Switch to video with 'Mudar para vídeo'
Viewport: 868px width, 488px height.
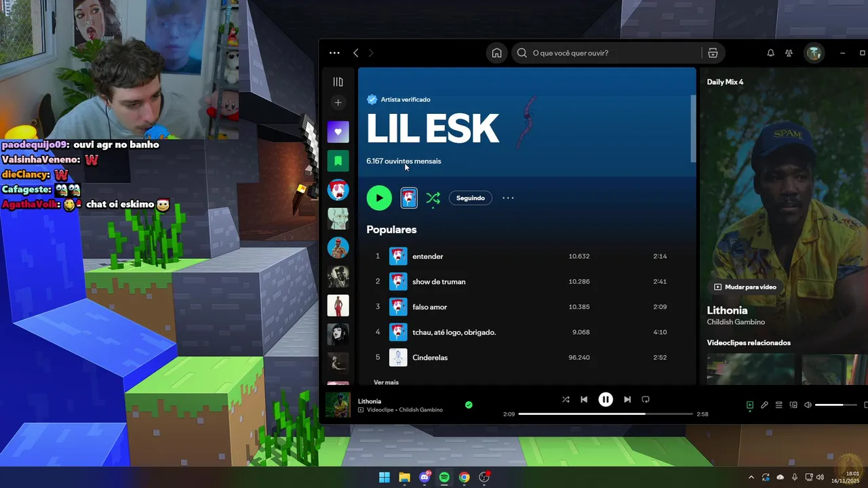[745, 287]
